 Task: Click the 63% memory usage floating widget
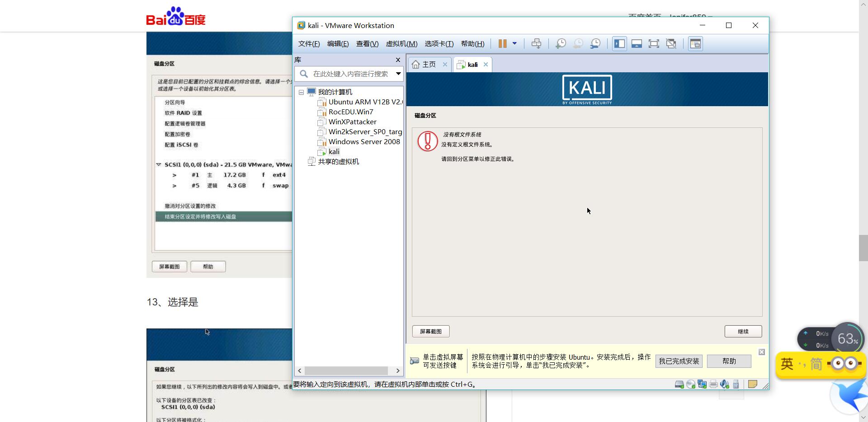(x=848, y=339)
